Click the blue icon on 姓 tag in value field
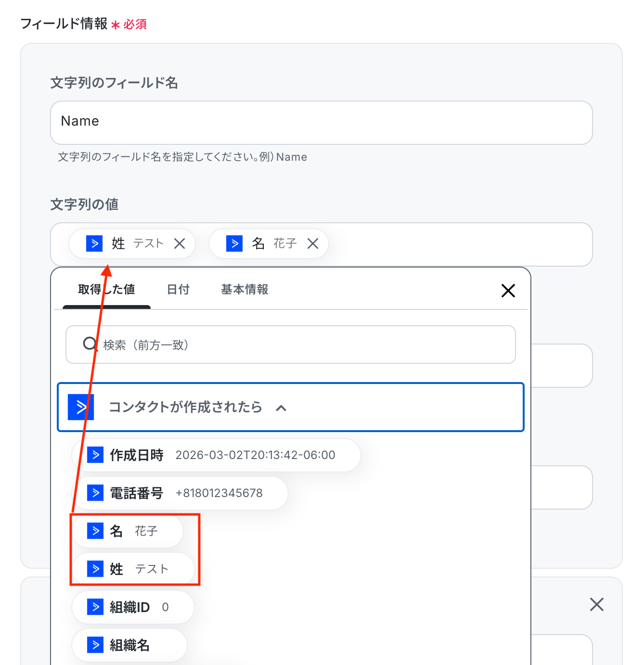 [x=94, y=243]
